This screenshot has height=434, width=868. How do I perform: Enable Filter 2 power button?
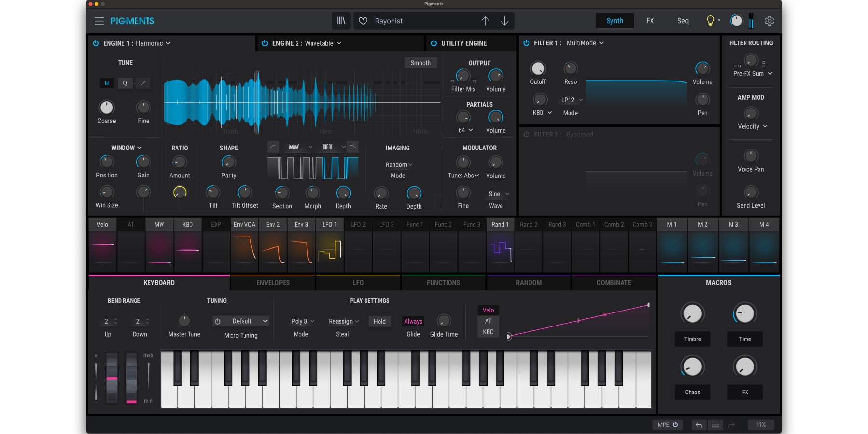click(x=526, y=135)
